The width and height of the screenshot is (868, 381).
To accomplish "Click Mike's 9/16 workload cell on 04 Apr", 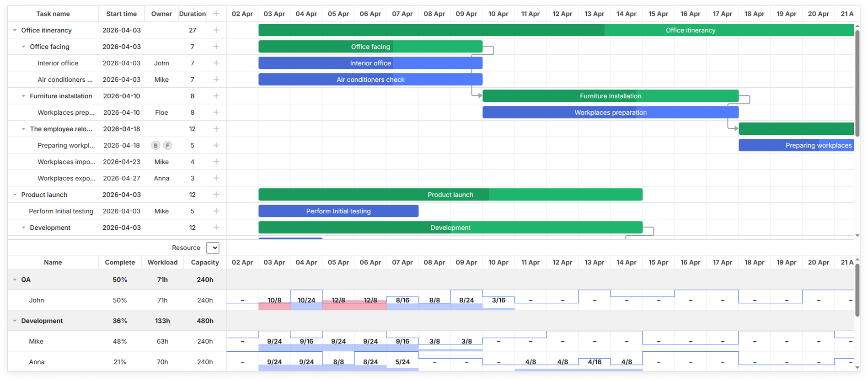I will 306,341.
